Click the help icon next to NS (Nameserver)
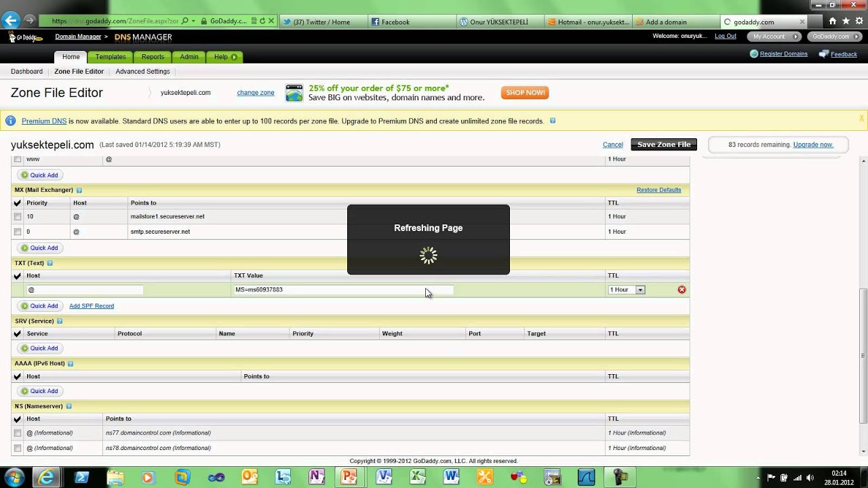Screen dimensions: 868x488 pos(68,407)
